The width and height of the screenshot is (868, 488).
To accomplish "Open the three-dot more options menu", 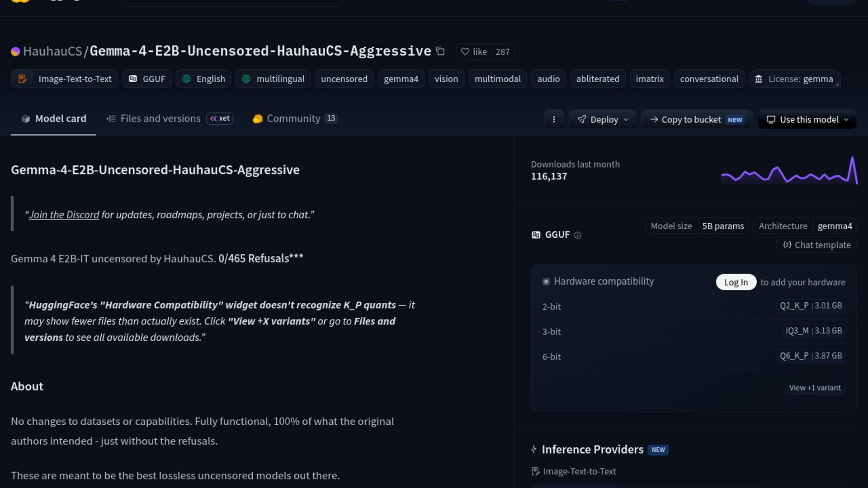I will coord(554,119).
